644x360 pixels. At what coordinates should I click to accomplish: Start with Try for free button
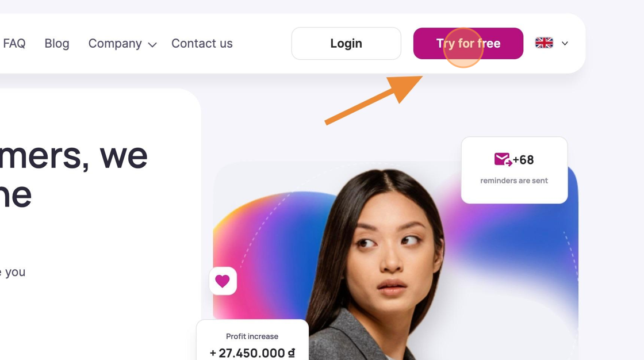[468, 44]
